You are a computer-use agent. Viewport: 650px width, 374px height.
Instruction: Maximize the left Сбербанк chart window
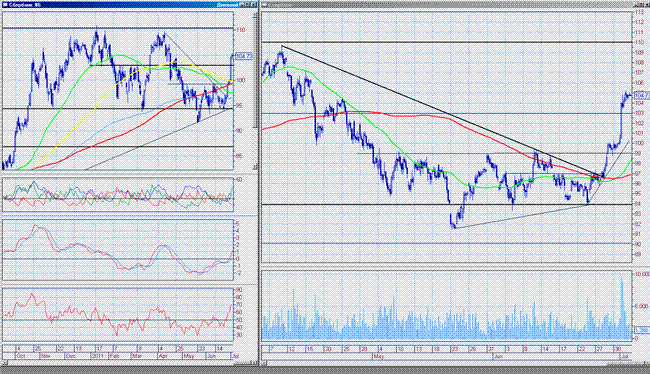(247, 5)
